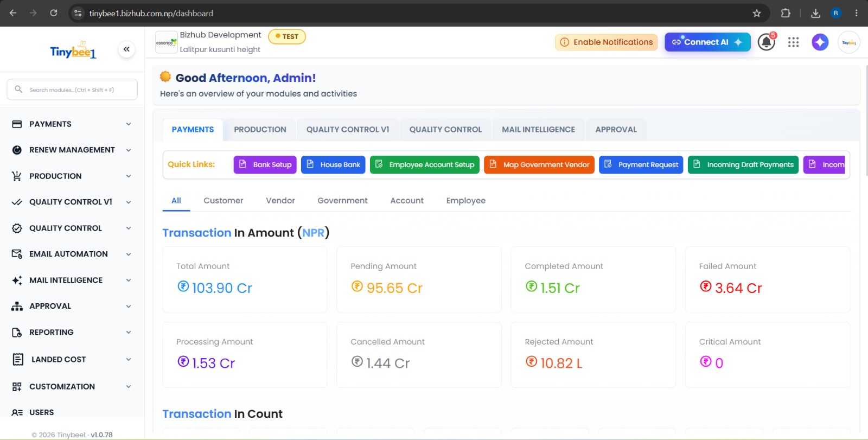This screenshot has width=868, height=440.
Task: Click the Pending Amount 95.65 Cr card
Action: click(x=419, y=279)
